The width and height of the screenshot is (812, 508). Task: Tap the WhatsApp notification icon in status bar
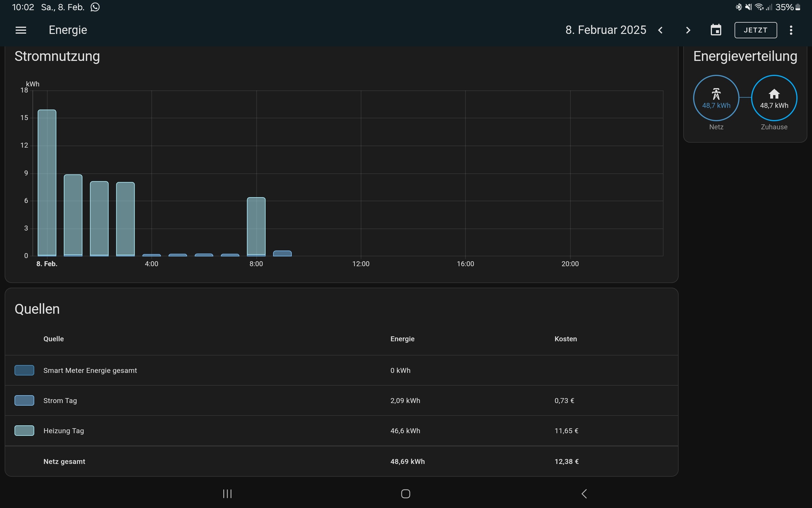(95, 7)
